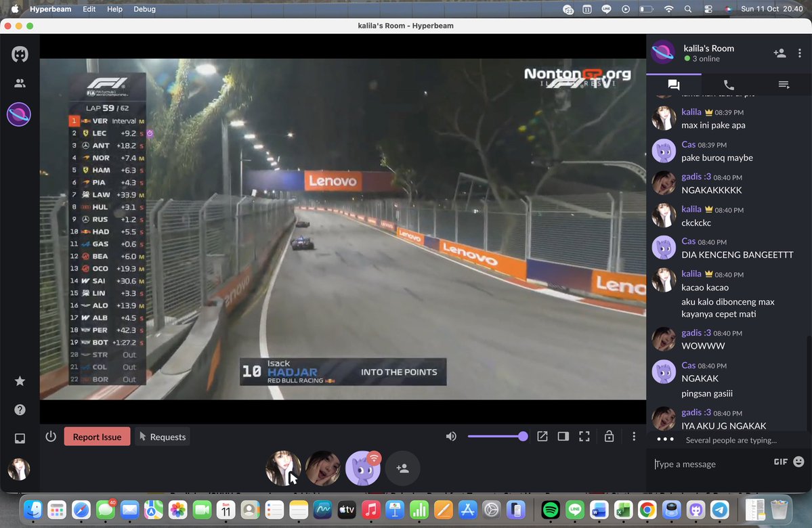Launch Spotify from the Dock
The height and width of the screenshot is (528, 812).
click(x=551, y=510)
